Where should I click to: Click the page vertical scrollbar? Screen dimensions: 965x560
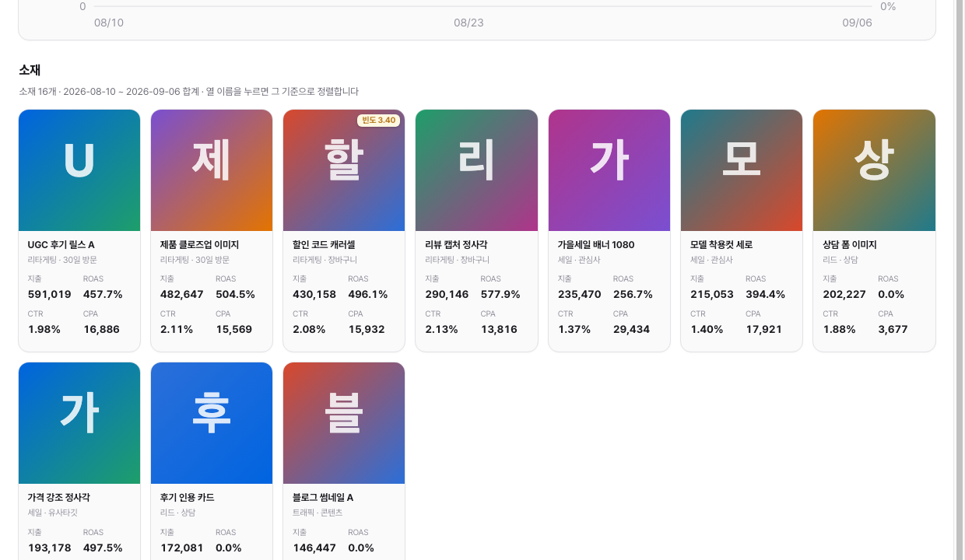coord(960,280)
